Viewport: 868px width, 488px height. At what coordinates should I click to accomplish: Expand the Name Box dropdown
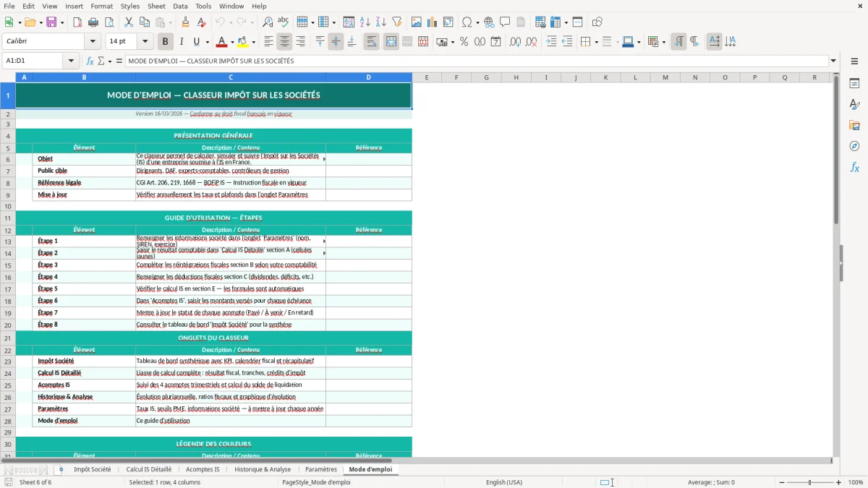(x=71, y=61)
